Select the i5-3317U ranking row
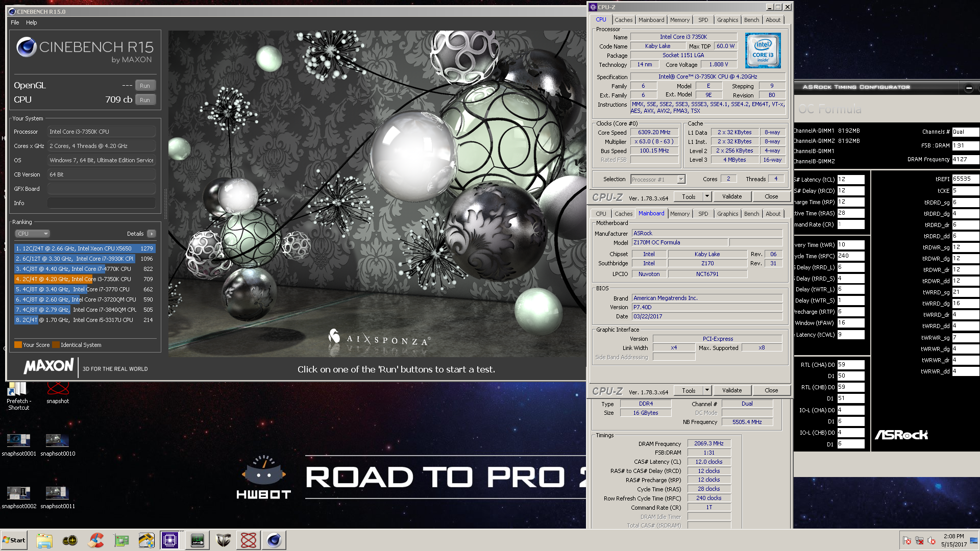 coord(85,320)
